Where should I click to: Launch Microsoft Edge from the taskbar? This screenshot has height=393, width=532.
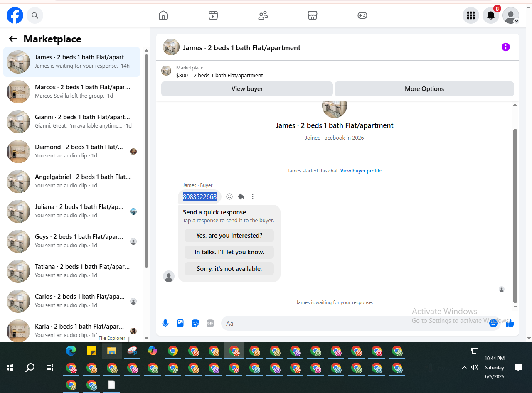pos(71,351)
